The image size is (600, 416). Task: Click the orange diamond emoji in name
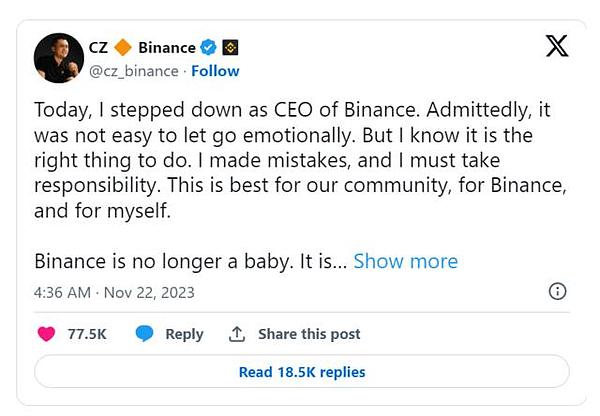122,47
